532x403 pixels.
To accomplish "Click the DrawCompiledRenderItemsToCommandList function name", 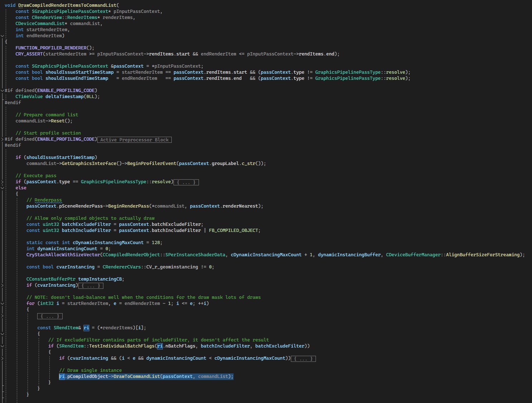I will click(x=67, y=5).
